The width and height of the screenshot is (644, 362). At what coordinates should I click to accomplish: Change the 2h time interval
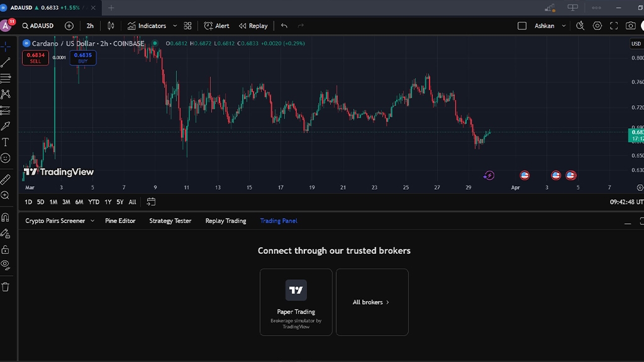[90, 26]
